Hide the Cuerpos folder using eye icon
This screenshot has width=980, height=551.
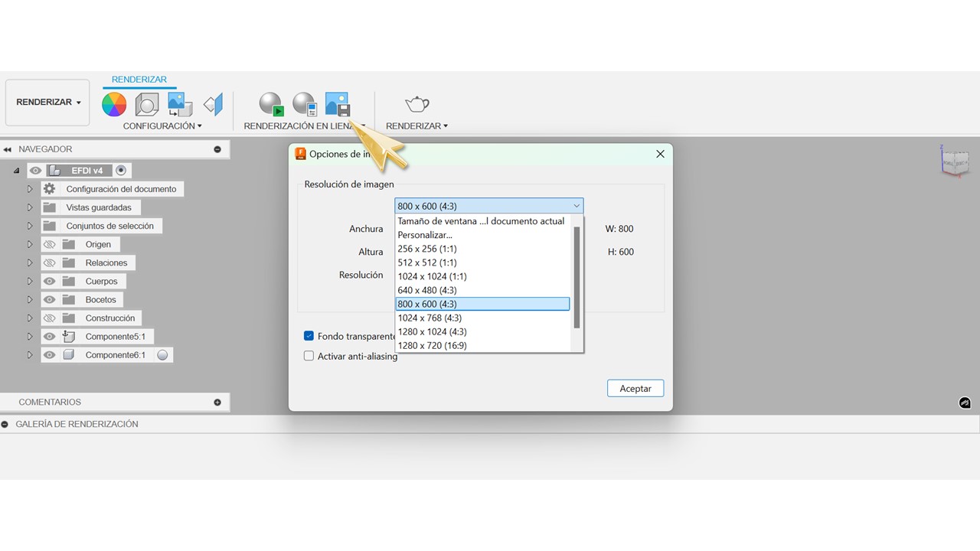tap(50, 281)
